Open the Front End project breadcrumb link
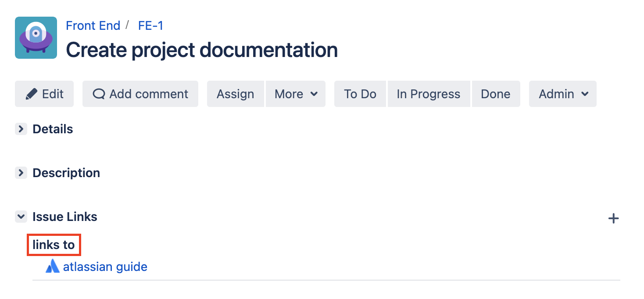The width and height of the screenshot is (644, 299). pos(93,25)
